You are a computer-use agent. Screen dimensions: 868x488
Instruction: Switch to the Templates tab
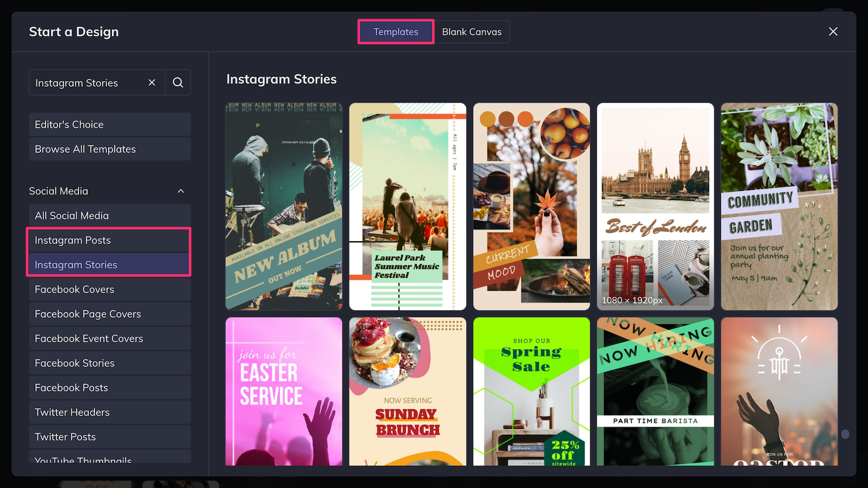point(395,31)
